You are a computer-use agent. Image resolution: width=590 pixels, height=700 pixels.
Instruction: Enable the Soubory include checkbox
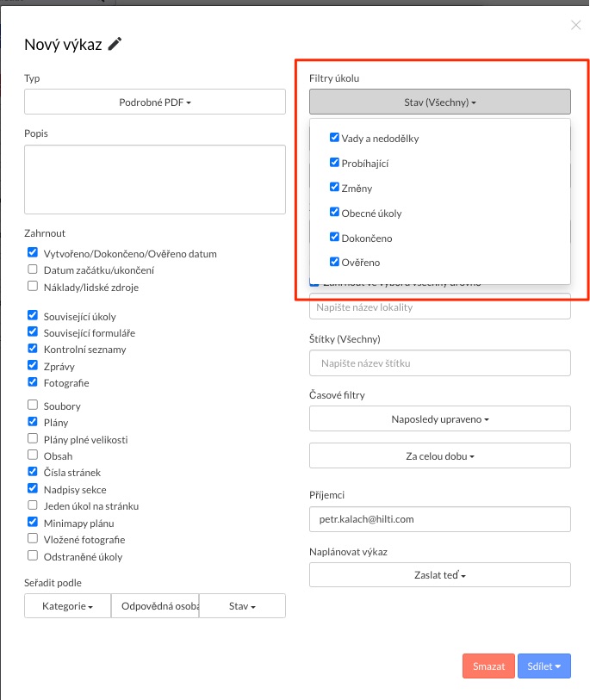tap(33, 405)
